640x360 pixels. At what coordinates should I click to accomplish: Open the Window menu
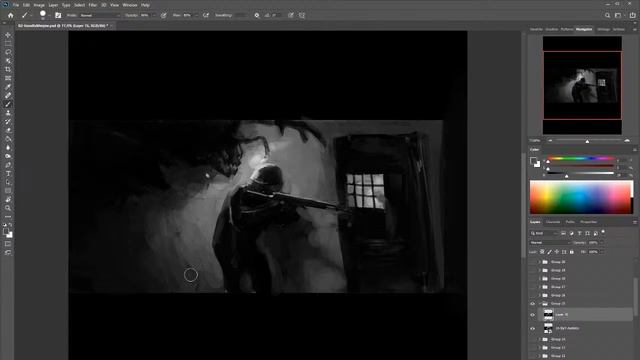(130, 5)
